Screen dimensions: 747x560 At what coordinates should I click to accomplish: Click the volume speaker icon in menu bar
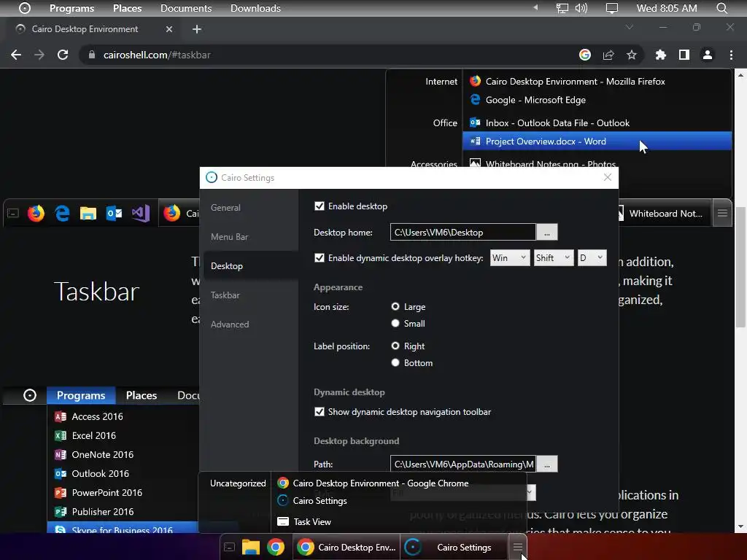581,8
